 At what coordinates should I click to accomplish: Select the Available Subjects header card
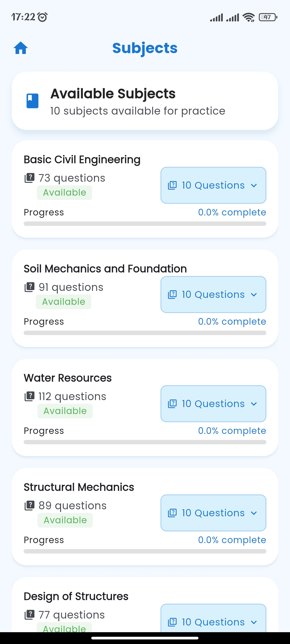coord(145,101)
